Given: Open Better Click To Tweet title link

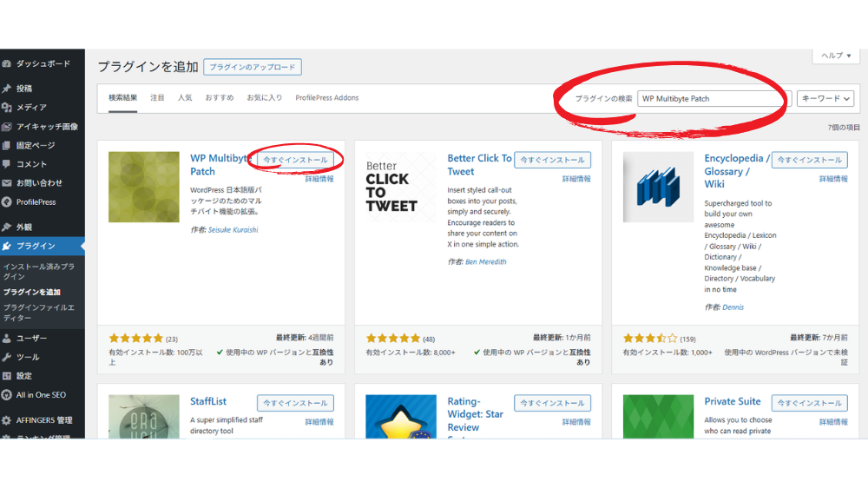Looking at the screenshot, I should tap(479, 165).
